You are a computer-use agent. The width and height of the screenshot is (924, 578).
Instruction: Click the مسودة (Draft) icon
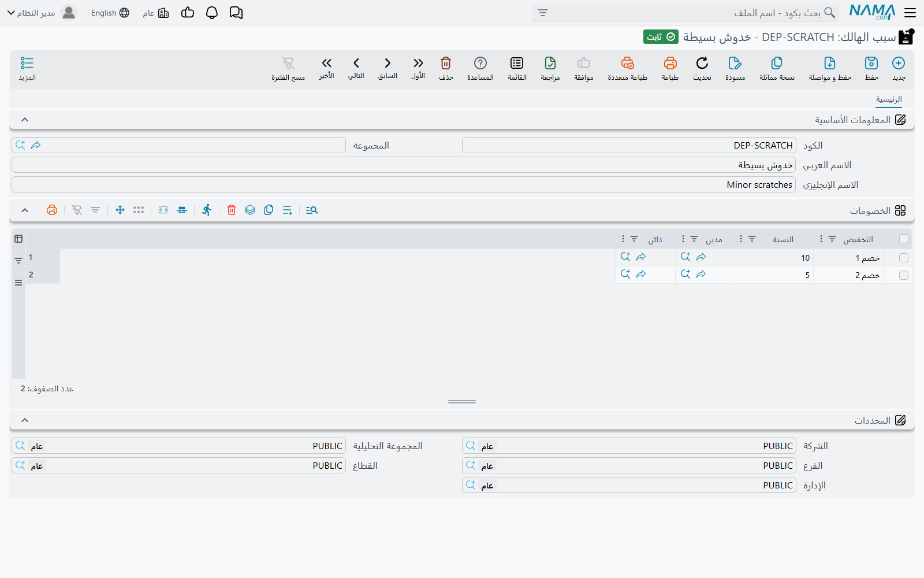tap(735, 63)
